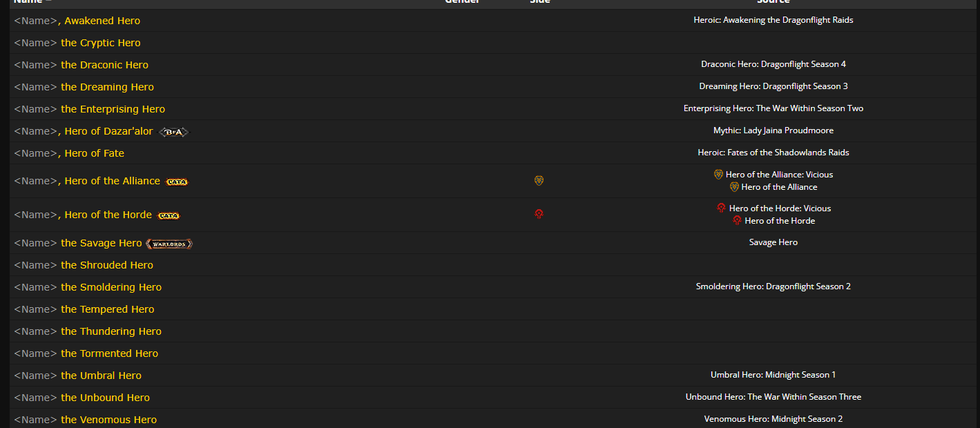The width and height of the screenshot is (980, 428).
Task: Open 'the Umbral Hero' title
Action: [x=102, y=376]
